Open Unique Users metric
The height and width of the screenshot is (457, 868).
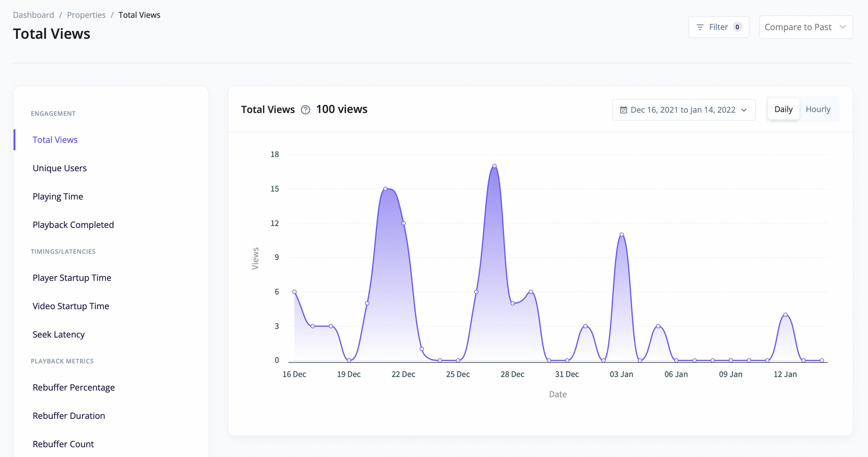[59, 168]
